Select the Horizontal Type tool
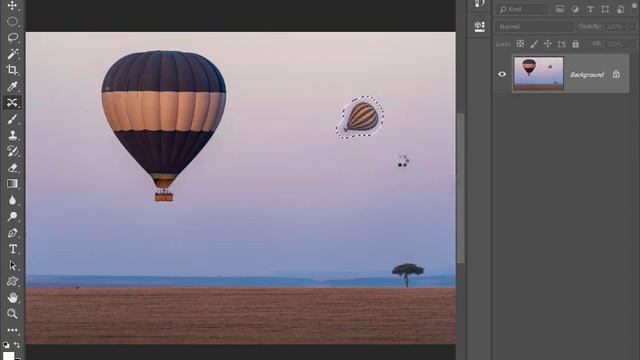The height and width of the screenshot is (360, 640). pos(12,249)
